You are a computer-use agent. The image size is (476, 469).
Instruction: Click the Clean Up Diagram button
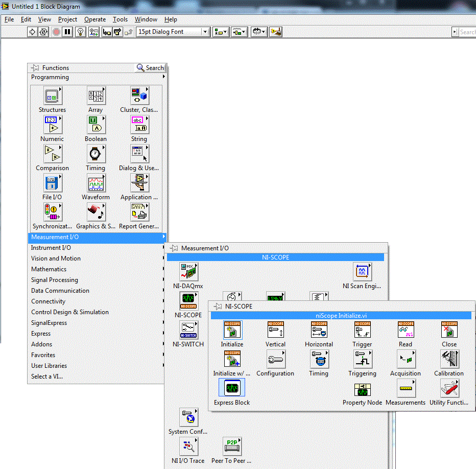coord(276,32)
